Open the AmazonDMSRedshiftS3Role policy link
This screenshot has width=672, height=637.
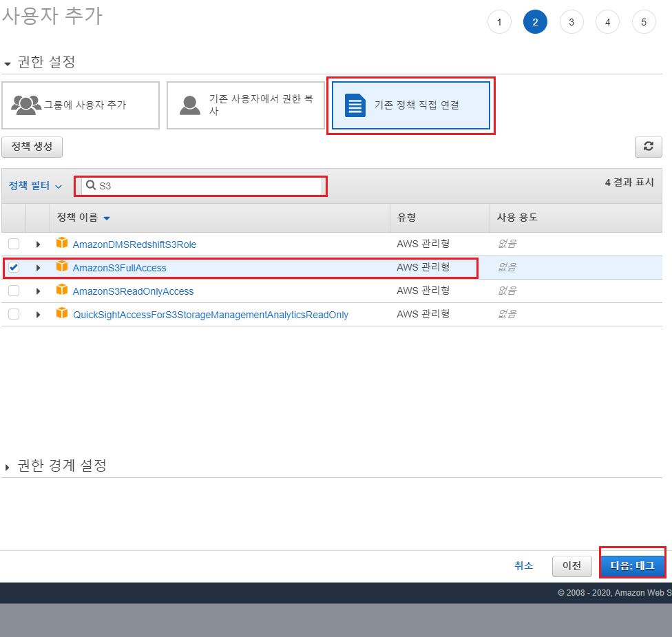point(134,244)
